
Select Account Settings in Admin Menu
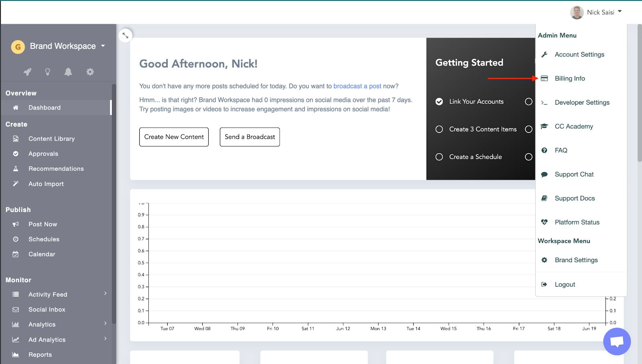coord(579,55)
